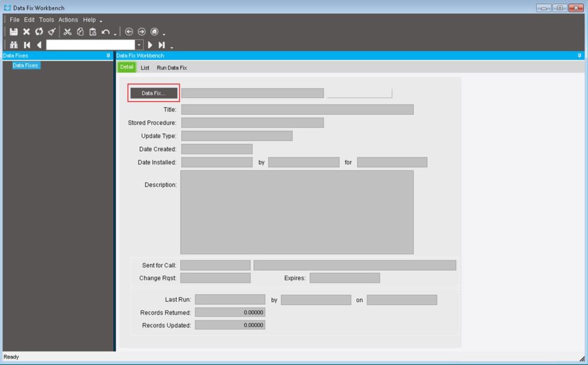
Task: Click the binoculars Search icon
Action: 14,45
